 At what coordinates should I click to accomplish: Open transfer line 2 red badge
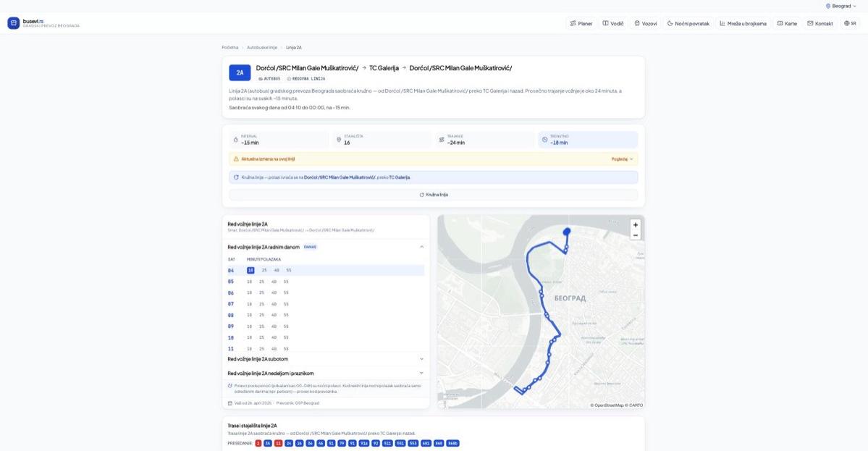pyautogui.click(x=258, y=443)
